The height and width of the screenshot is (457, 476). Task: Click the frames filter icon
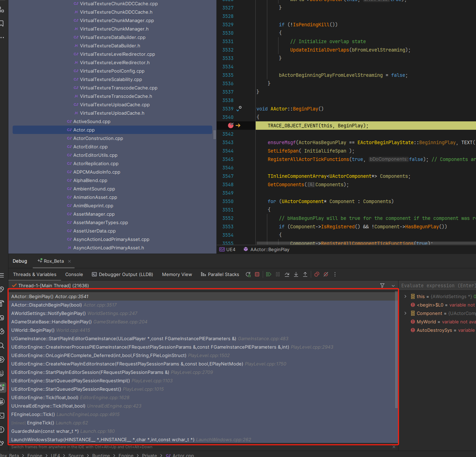tap(382, 285)
